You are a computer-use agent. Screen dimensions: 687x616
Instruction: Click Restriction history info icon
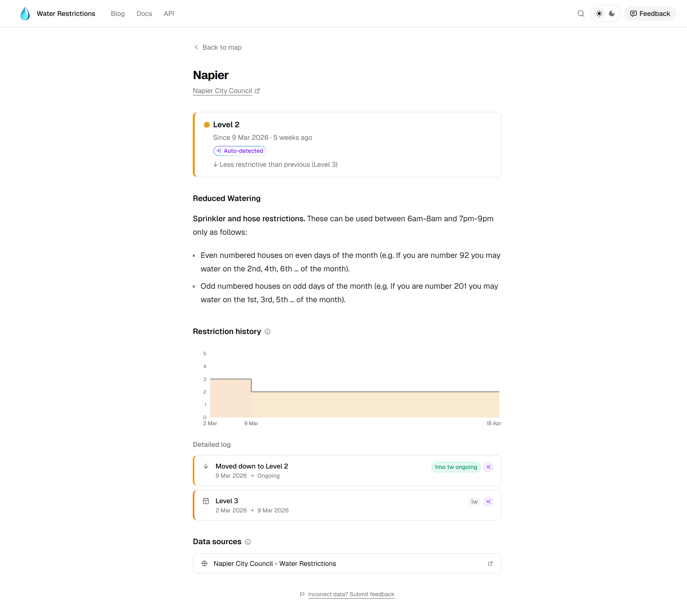pos(268,332)
